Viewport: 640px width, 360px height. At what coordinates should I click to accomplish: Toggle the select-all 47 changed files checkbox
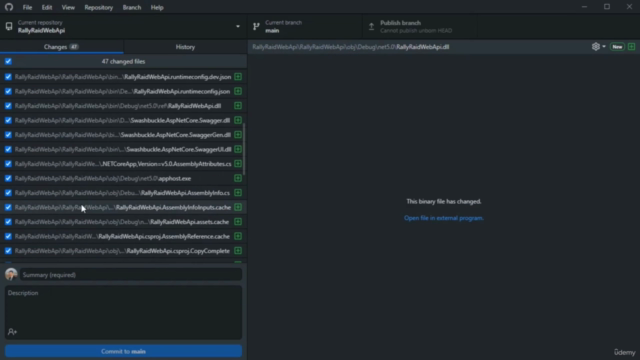[8, 61]
